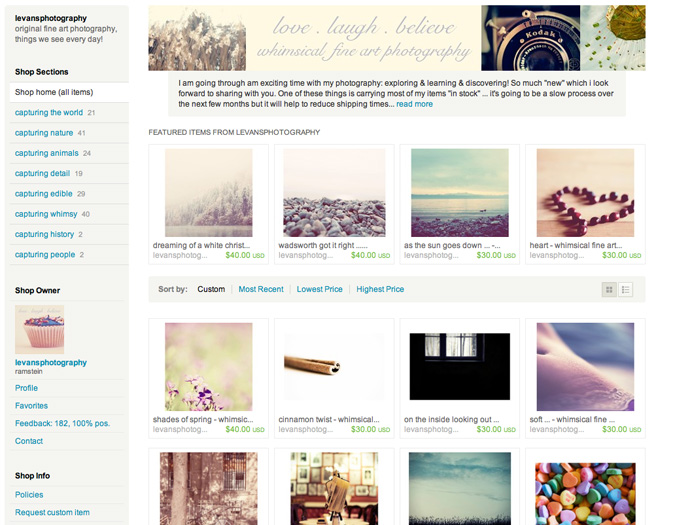Click Request custom item link
The height and width of the screenshot is (525, 675).
pyautogui.click(x=52, y=512)
